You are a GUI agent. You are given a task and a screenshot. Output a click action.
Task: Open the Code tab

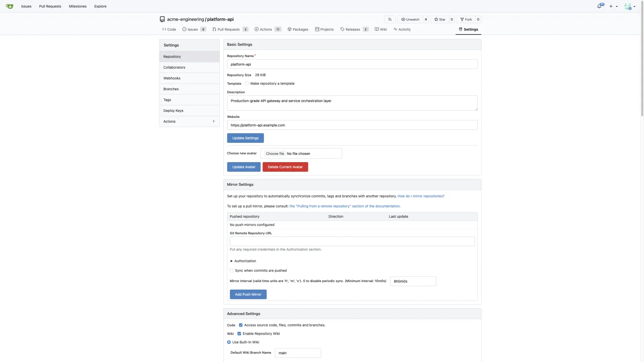pyautogui.click(x=169, y=29)
